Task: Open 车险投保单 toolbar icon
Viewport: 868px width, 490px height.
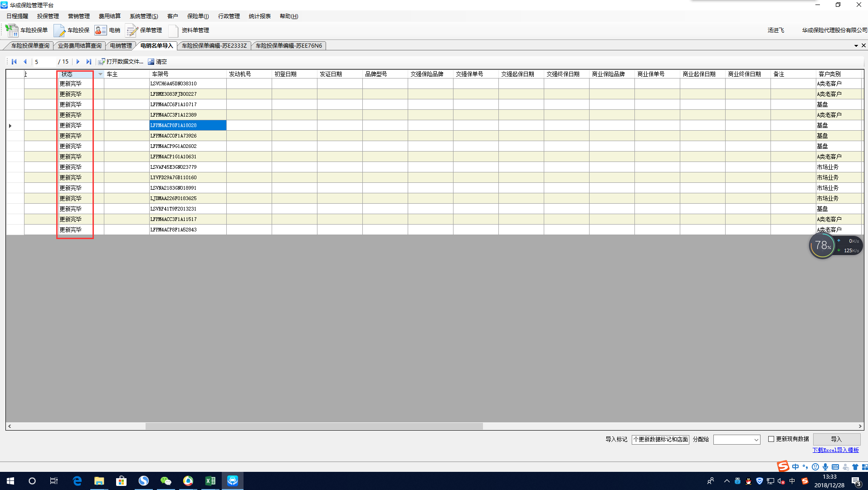Action: coord(26,30)
